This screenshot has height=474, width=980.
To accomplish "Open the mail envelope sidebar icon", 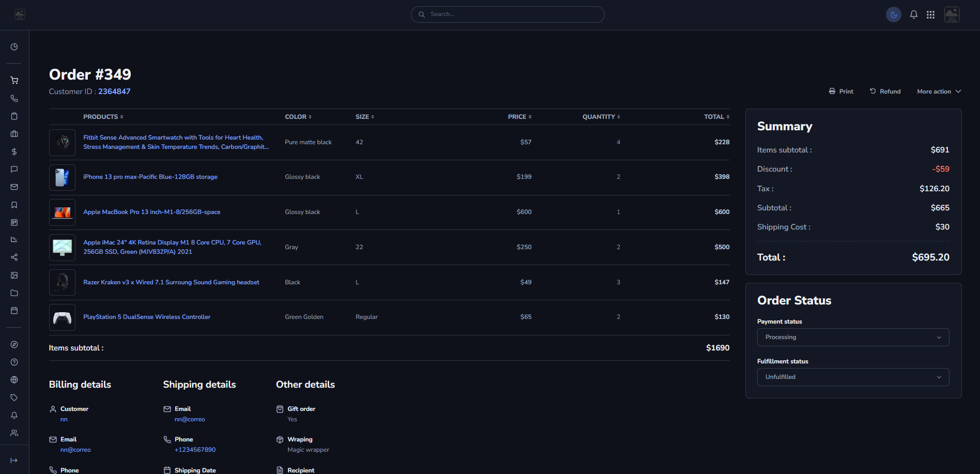I will tap(14, 187).
